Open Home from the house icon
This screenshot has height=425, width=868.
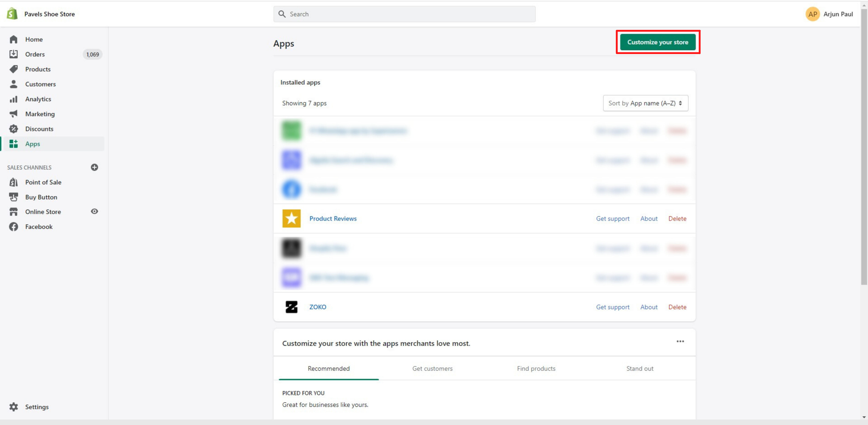tap(14, 39)
